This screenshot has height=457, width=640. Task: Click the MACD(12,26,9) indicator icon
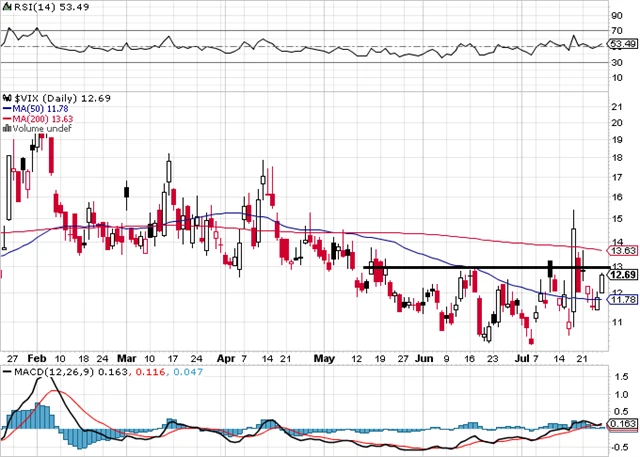tap(6, 372)
